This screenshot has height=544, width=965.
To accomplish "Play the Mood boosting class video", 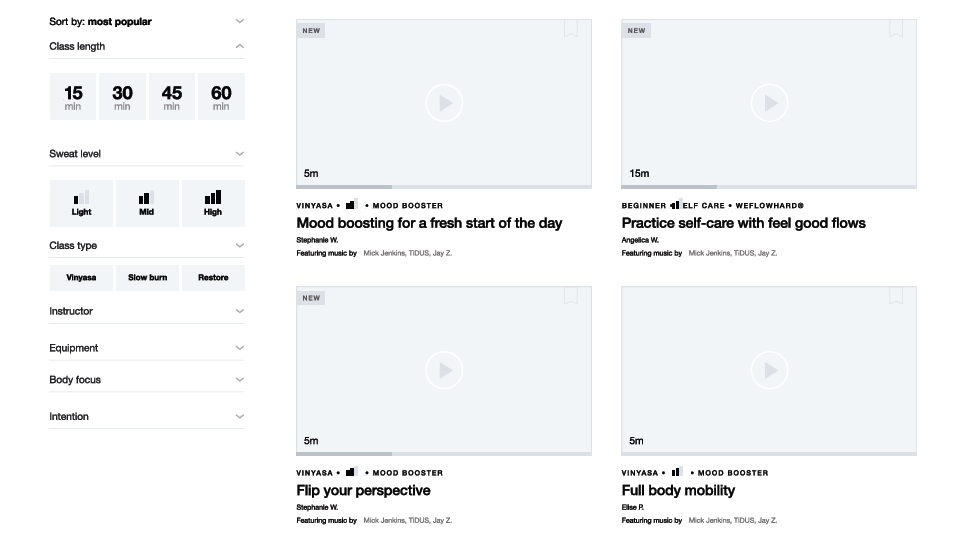I will 444,103.
